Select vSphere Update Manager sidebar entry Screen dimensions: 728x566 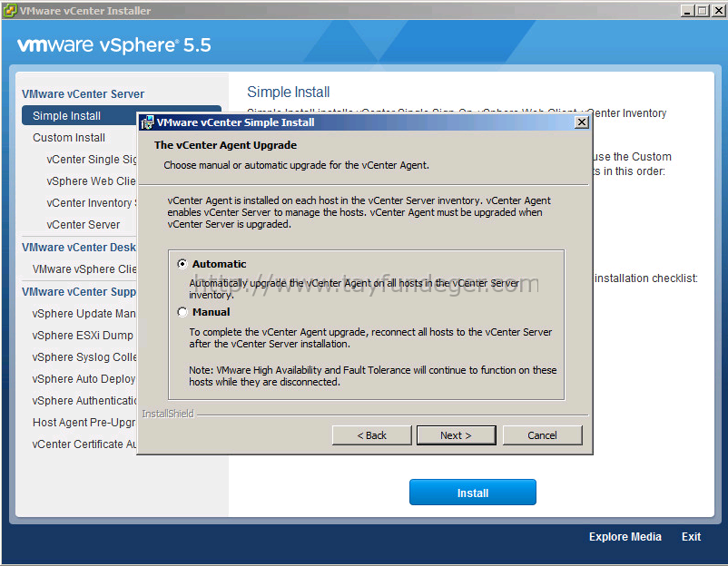point(84,314)
